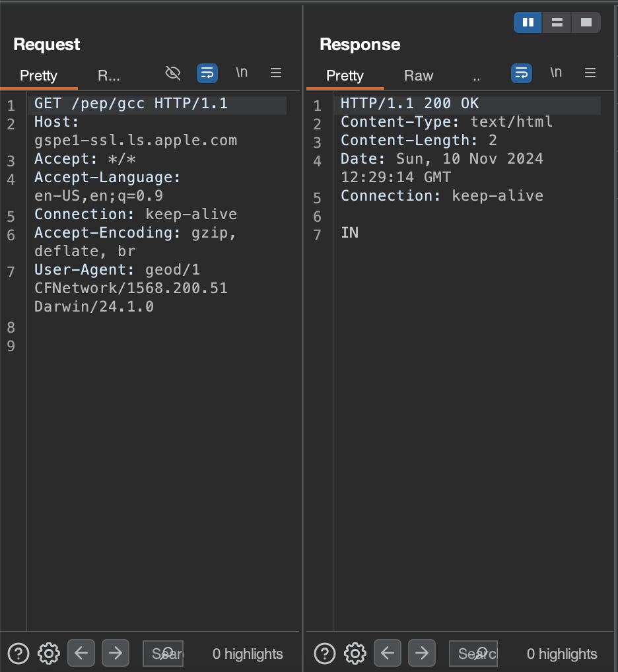Toggle hidden items eye icon in Request
618x672 pixels.
(173, 73)
